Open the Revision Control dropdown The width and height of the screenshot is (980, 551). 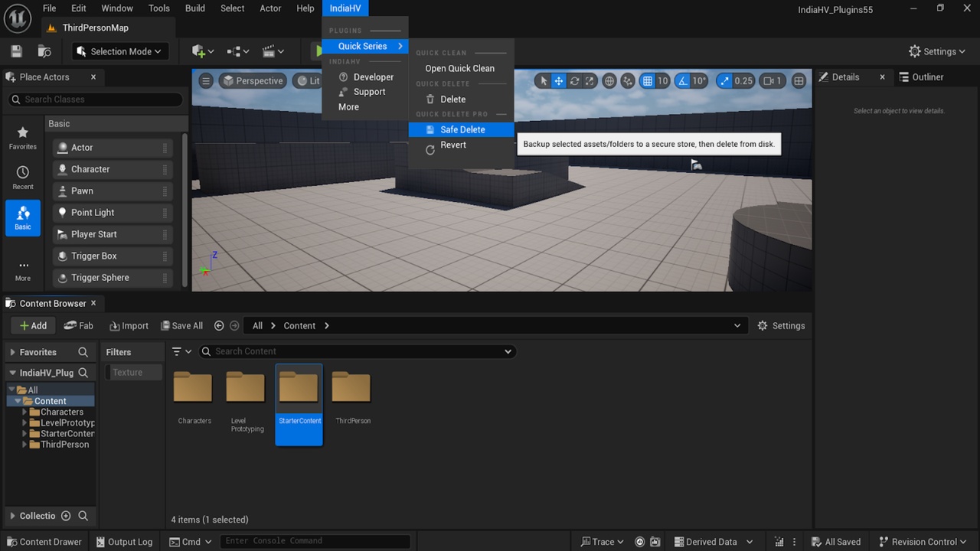[924, 542]
